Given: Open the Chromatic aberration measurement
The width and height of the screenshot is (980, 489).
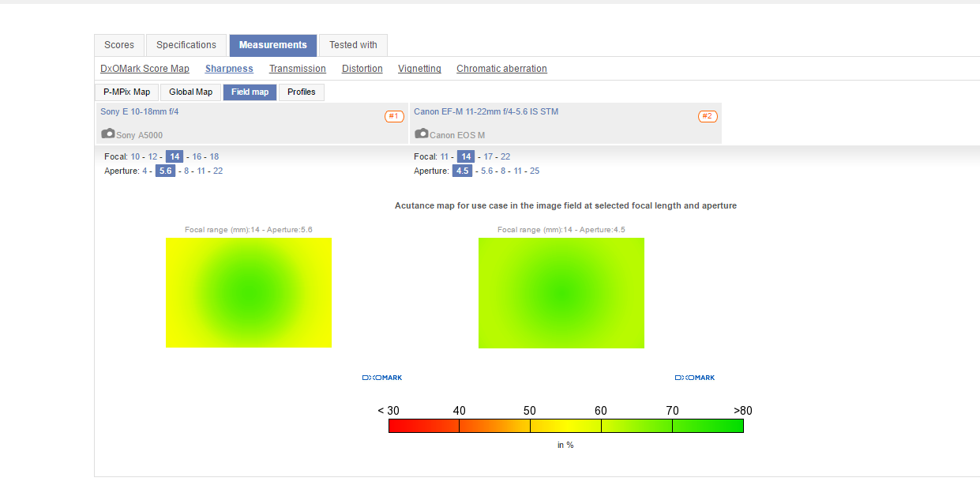Looking at the screenshot, I should [501, 69].
